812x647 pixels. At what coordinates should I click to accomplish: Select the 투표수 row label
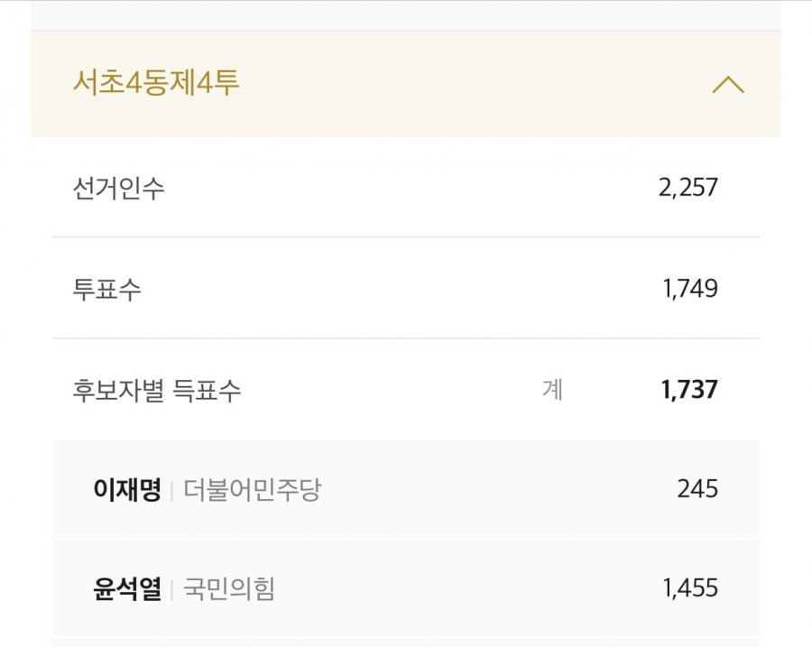click(106, 289)
